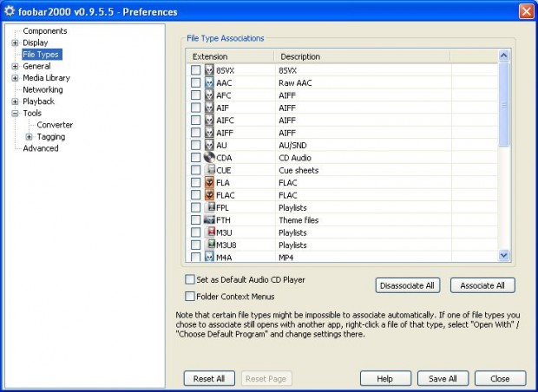
Task: Click the orange FLA icon
Action: coord(209,182)
